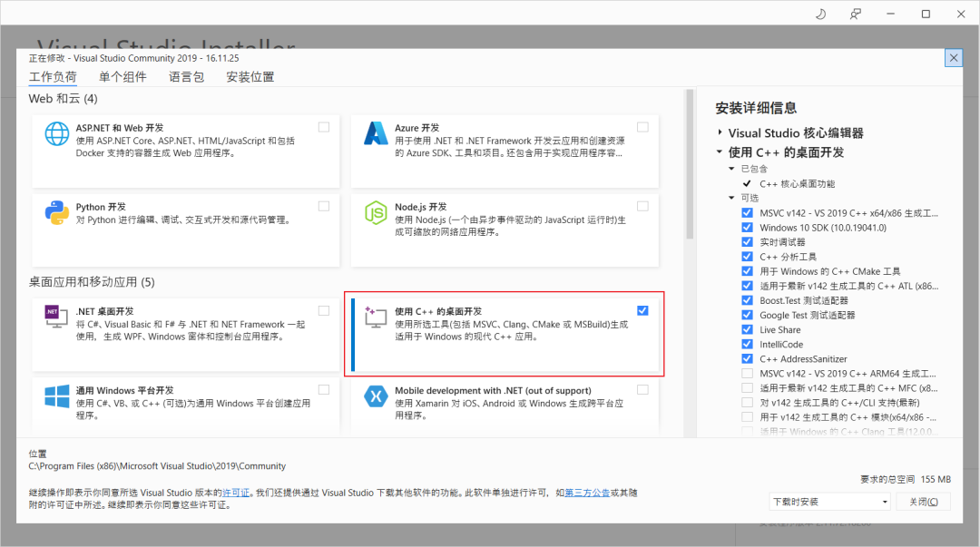Uncheck Live Share option
Screen dimensions: 980x547
pos(747,329)
